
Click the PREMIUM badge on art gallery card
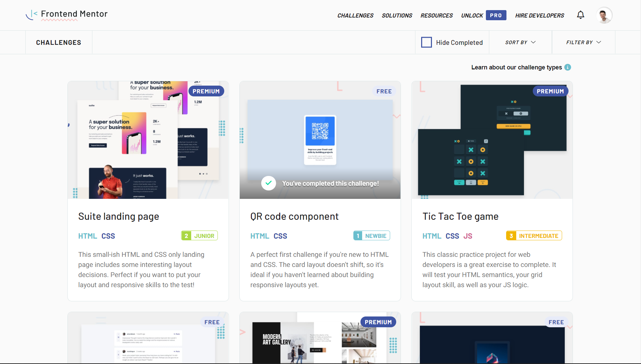tap(378, 322)
